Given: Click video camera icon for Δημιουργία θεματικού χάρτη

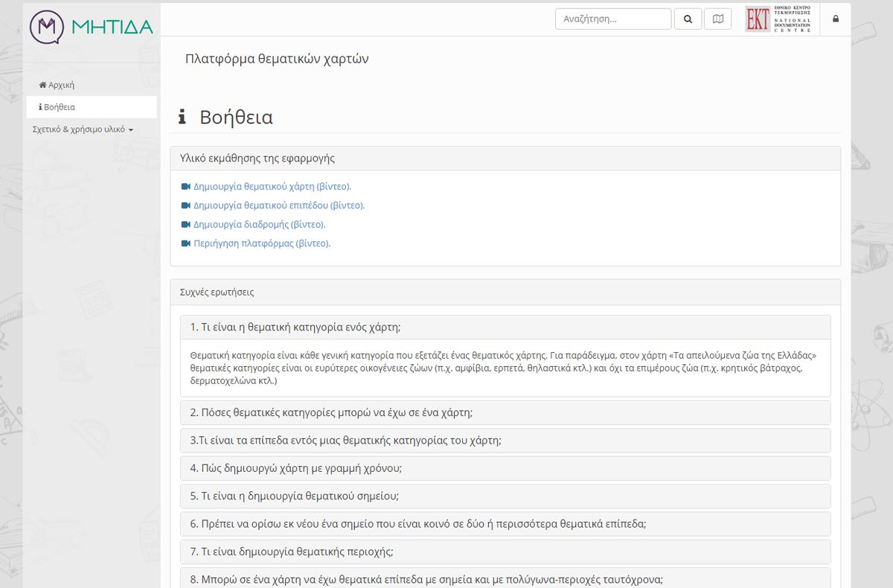Looking at the screenshot, I should (x=186, y=187).
